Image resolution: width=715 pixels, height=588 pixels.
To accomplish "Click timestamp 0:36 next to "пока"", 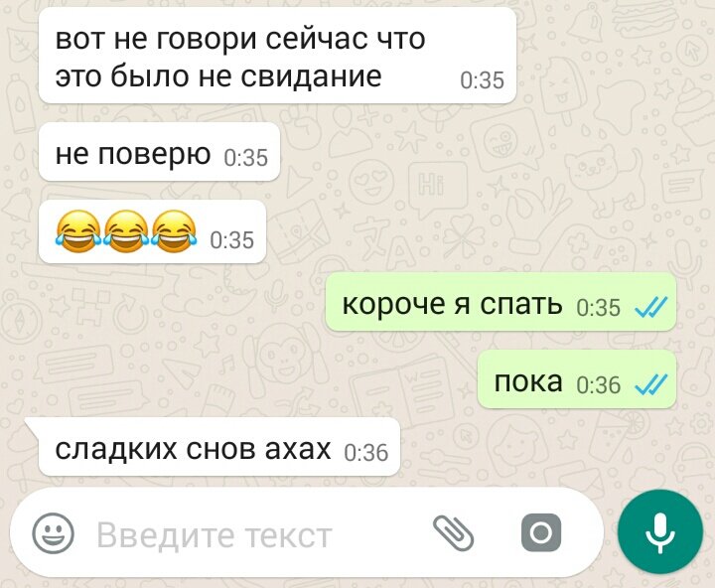I will point(598,384).
